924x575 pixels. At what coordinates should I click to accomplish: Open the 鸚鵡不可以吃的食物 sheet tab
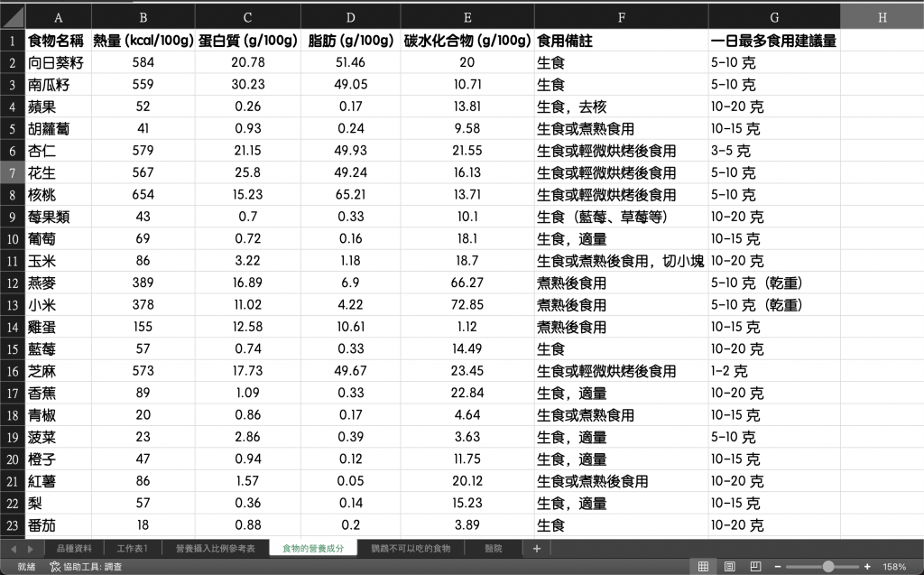[x=411, y=549]
